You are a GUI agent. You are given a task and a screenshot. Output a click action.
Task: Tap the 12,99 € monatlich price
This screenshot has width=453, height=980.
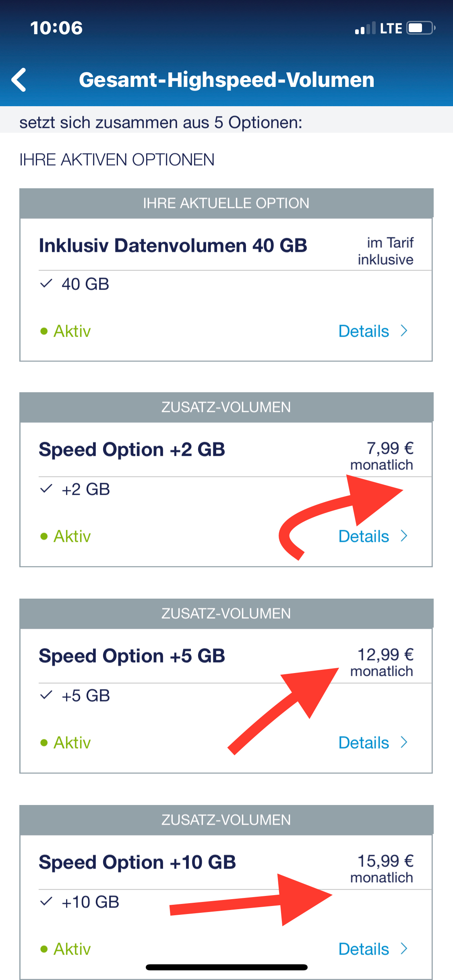(382, 663)
